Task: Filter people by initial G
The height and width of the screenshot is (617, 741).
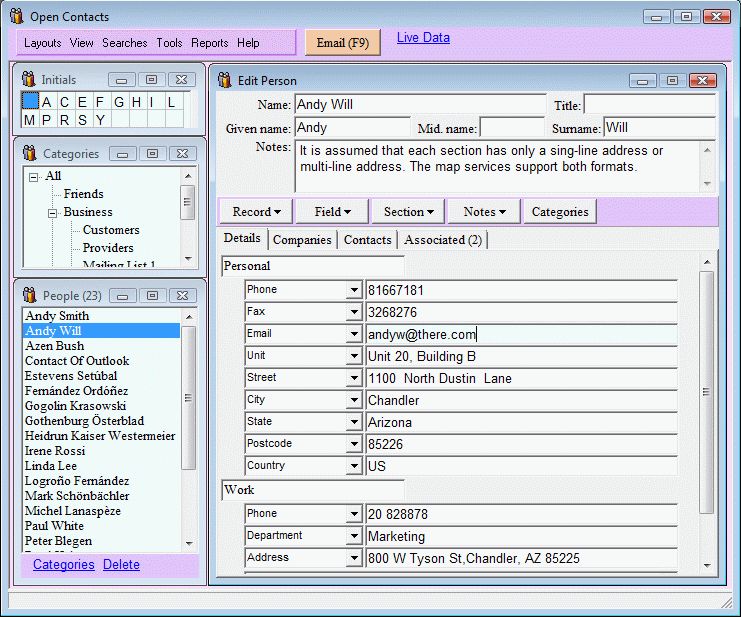Action: point(119,102)
